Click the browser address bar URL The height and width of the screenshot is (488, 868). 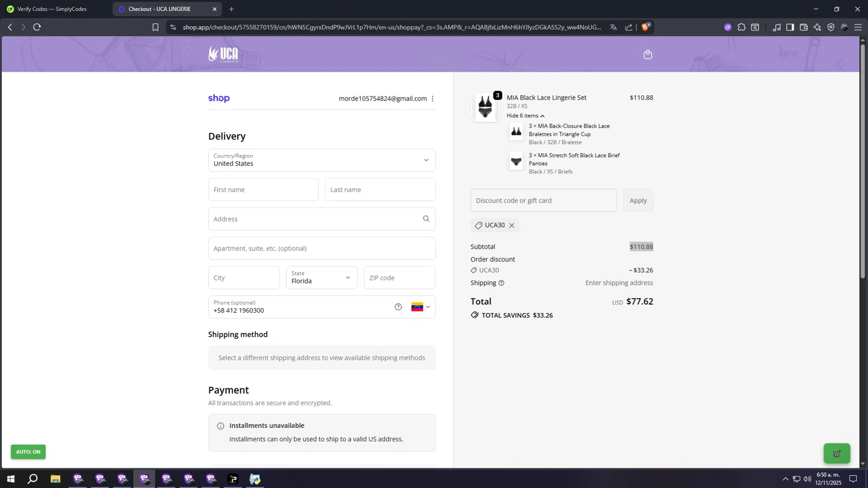pos(392,27)
